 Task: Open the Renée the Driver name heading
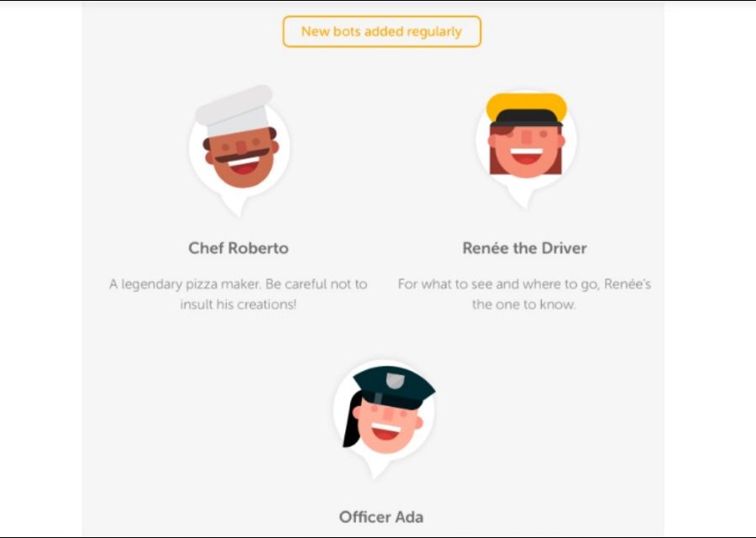[524, 248]
